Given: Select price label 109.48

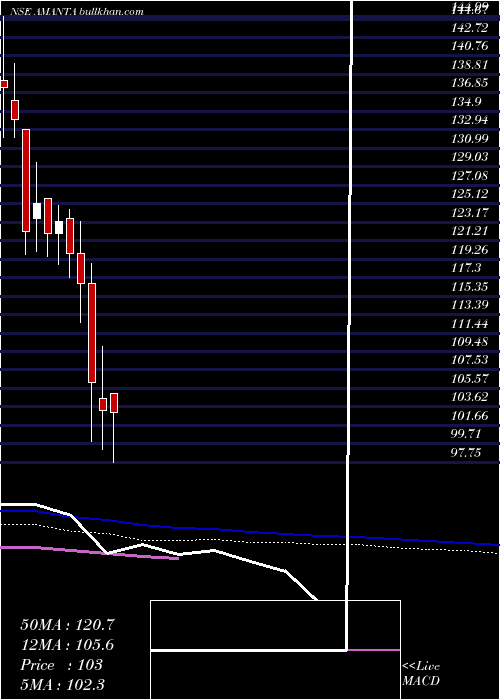Looking at the screenshot, I should coord(470,342).
